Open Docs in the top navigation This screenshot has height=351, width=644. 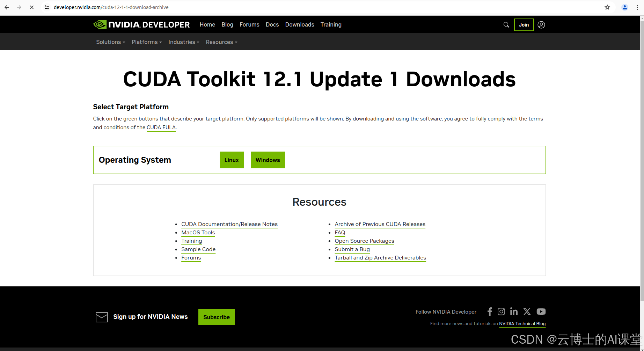click(x=272, y=25)
